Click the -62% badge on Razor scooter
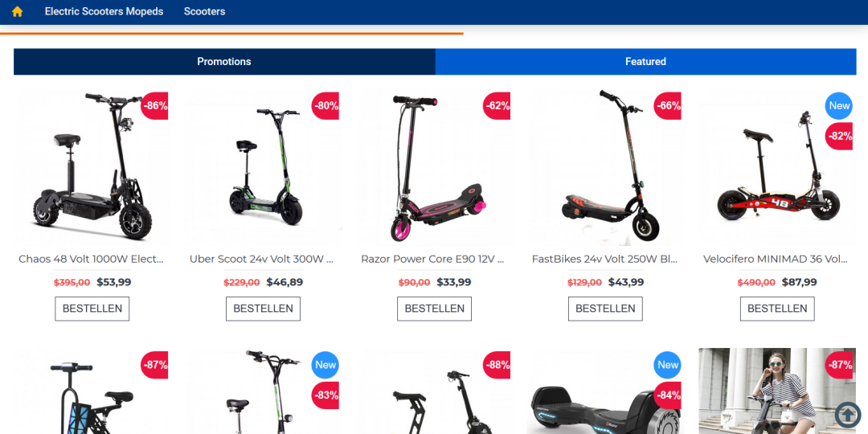Viewport: 868px width, 434px height. [497, 106]
